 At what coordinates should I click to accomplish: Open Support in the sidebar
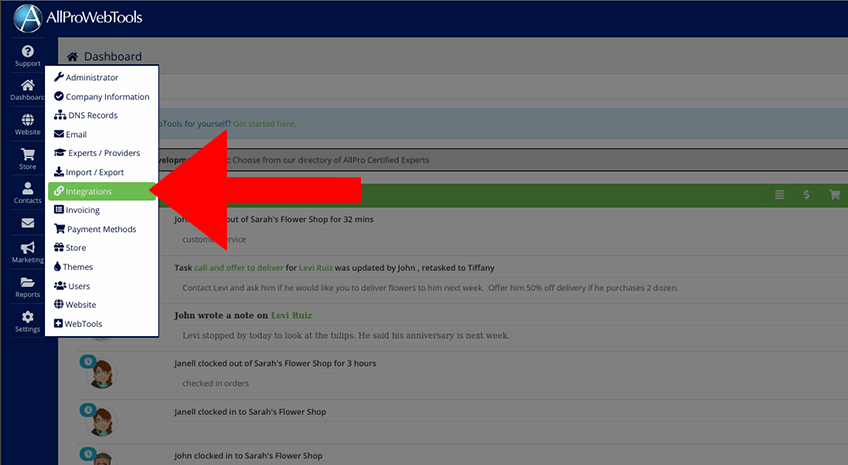click(28, 56)
